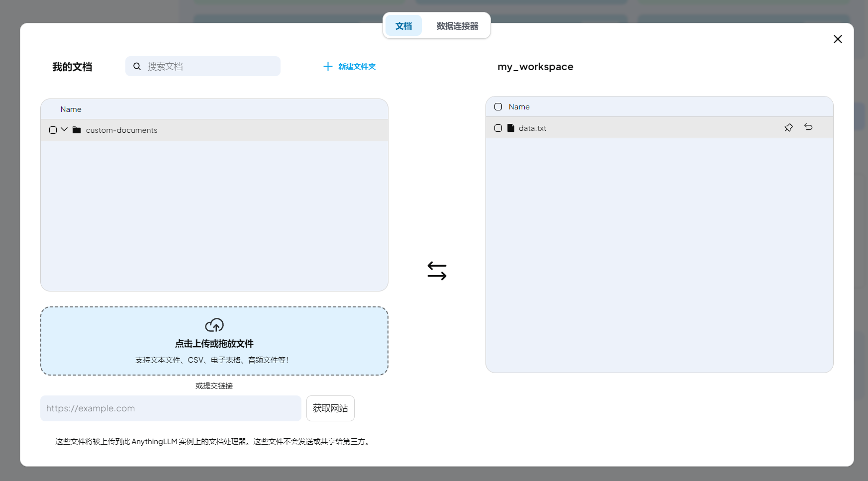
Task: Close the document manager dialog
Action: (x=838, y=39)
